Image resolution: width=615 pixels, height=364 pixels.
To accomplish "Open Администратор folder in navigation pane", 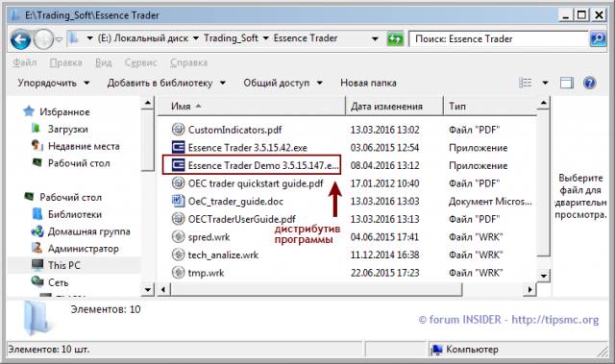I will point(84,249).
